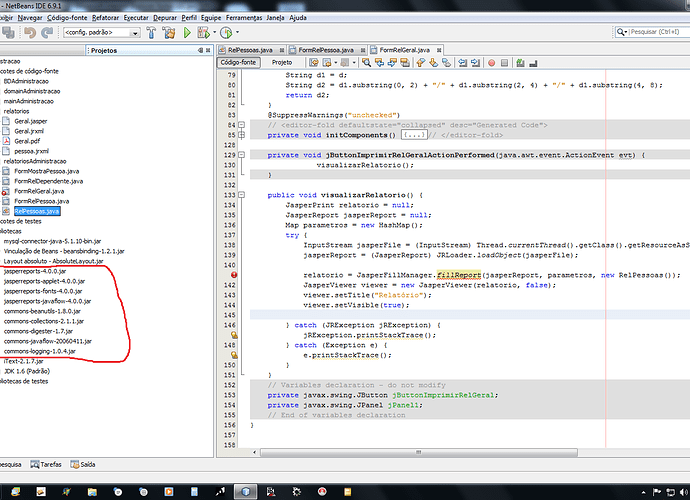This screenshot has width=690, height=500.
Task: Open the Navegar menu
Action: [x=30, y=18]
